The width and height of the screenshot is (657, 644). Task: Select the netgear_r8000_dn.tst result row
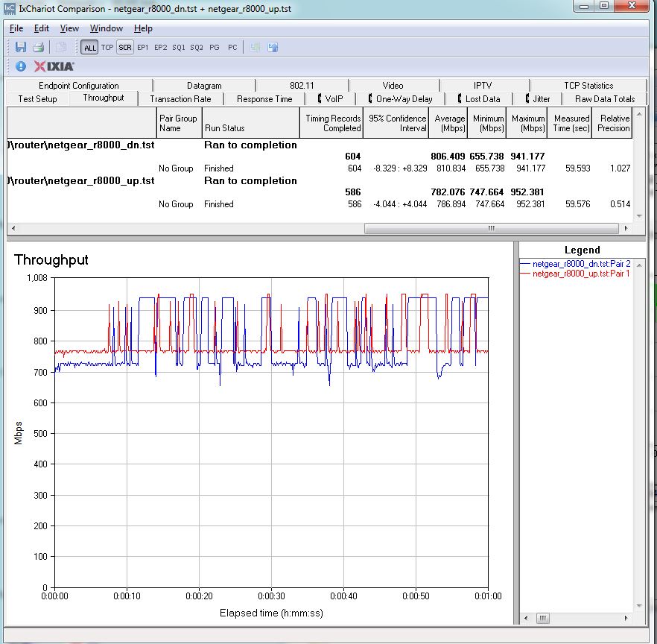click(320, 145)
